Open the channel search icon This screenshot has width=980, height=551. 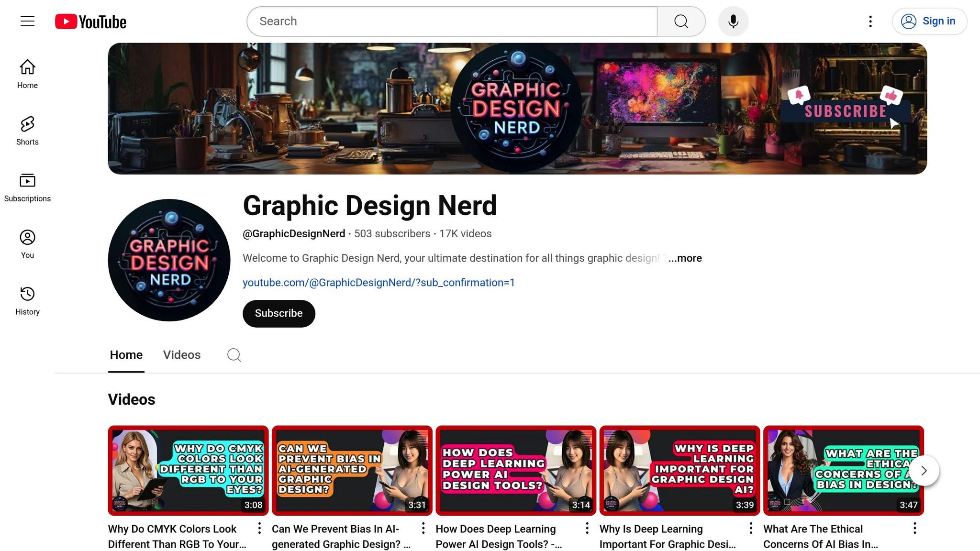(234, 355)
